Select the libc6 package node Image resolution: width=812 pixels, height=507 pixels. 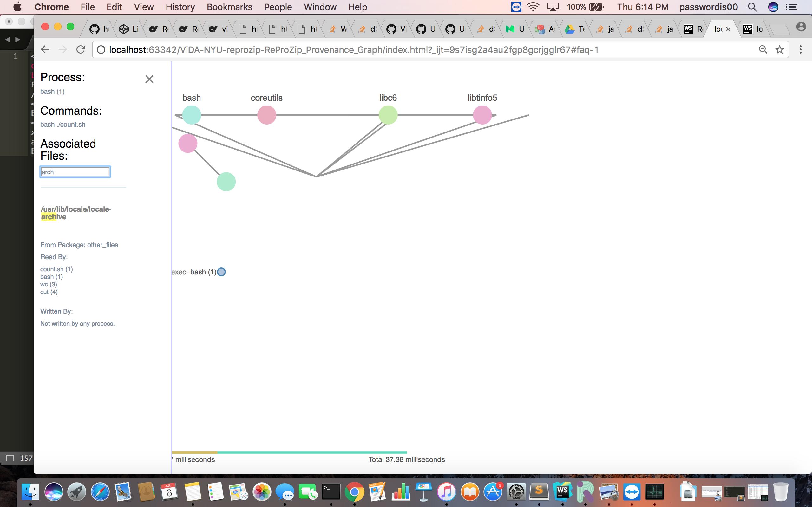[388, 114]
